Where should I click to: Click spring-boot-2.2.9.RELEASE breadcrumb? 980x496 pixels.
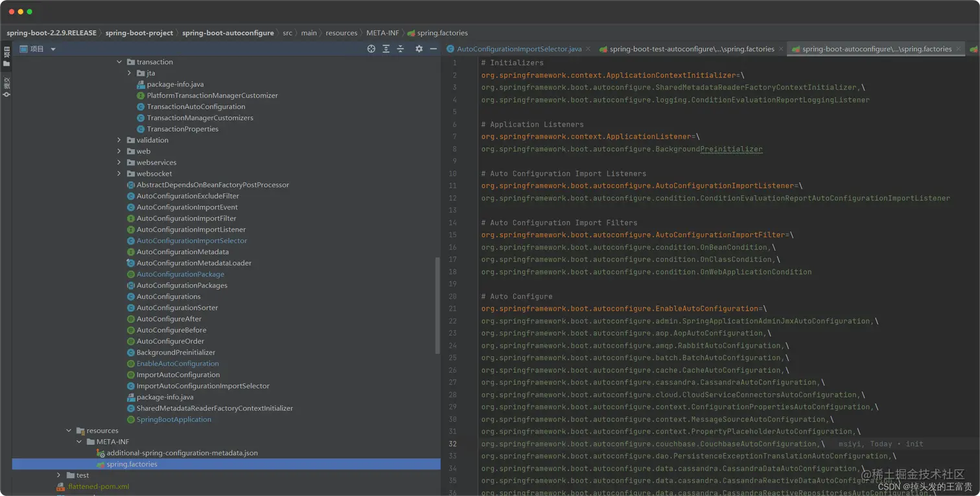pyautogui.click(x=51, y=33)
